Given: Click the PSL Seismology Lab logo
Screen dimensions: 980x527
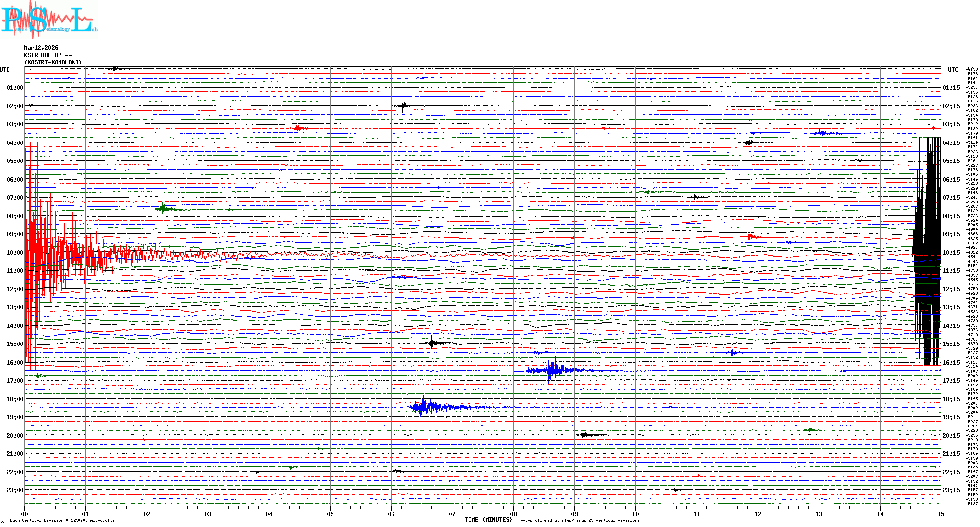Looking at the screenshot, I should tap(49, 20).
